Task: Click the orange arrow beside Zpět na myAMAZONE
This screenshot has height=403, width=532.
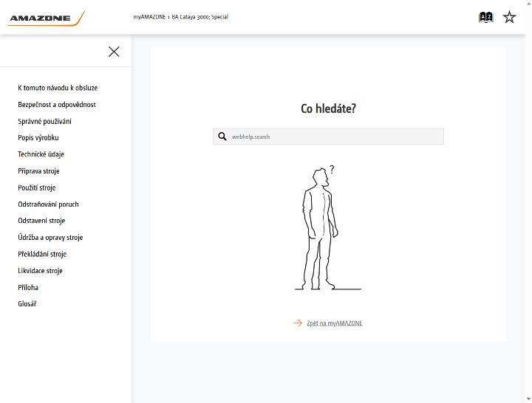Action: [298, 323]
